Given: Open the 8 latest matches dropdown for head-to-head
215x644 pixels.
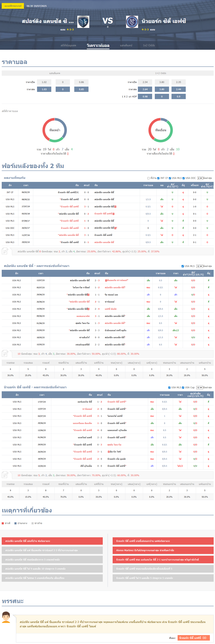Looking at the screenshot, I should 200,178.
